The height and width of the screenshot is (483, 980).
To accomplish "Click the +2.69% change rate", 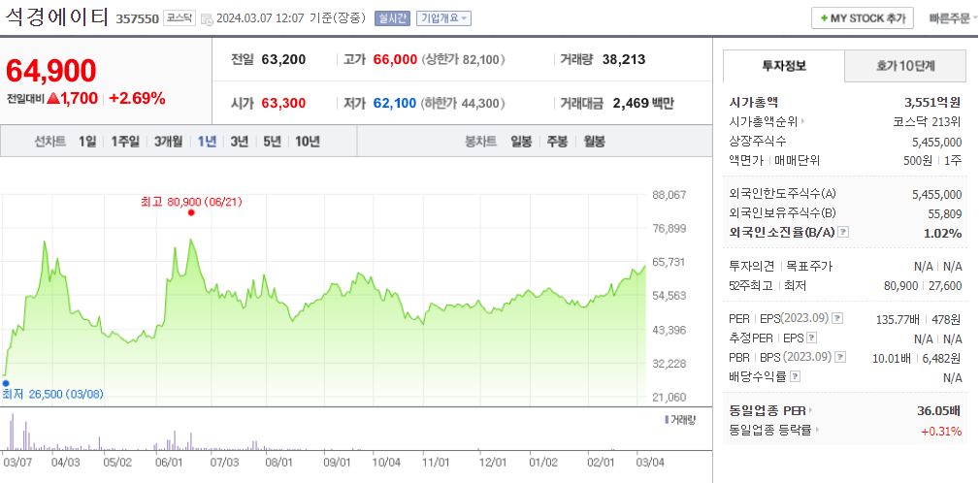I will (x=137, y=98).
